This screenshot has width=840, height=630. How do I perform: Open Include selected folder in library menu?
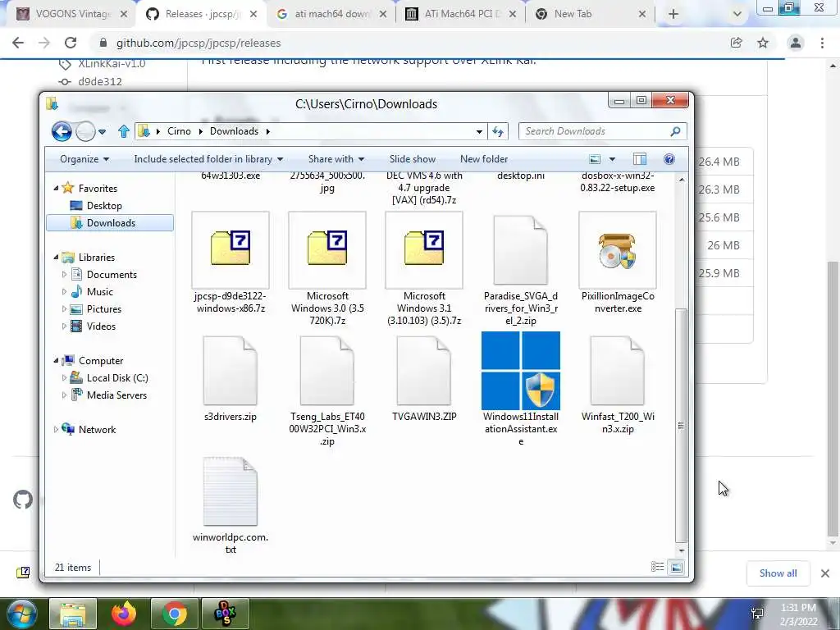[208, 159]
